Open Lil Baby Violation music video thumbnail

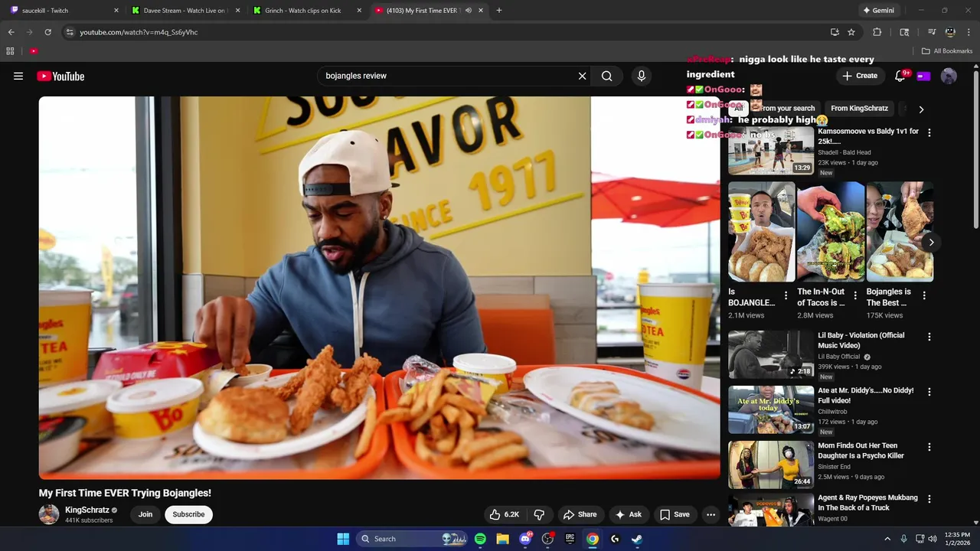[x=771, y=354]
